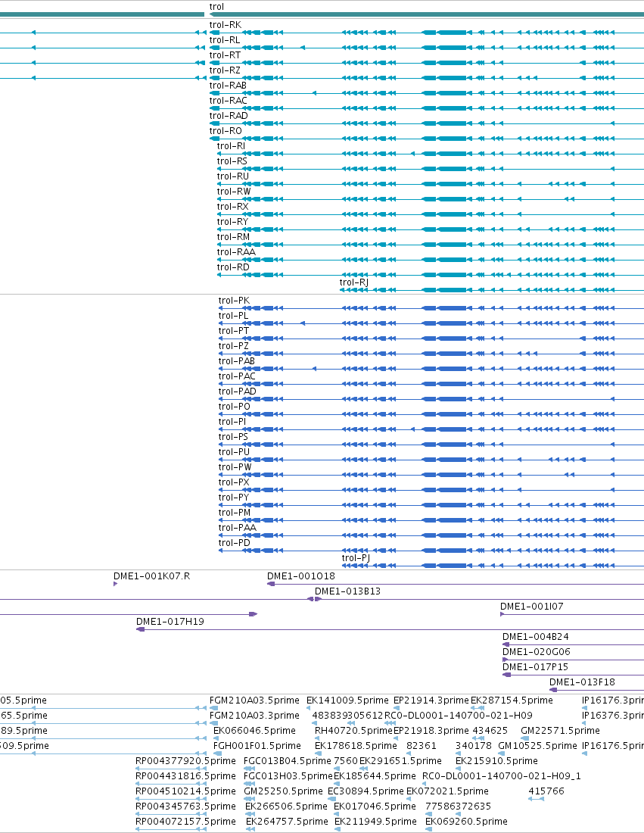644x833 pixels.
Task: Click EST label 'RP004377920.5prime'
Action: [x=186, y=761]
